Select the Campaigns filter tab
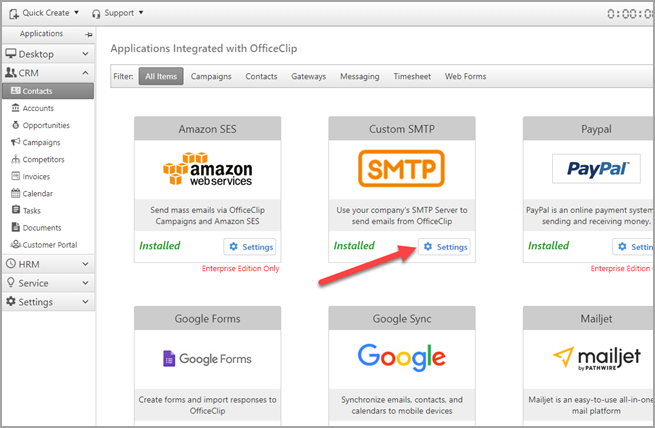Image resolution: width=655 pixels, height=428 pixels. coord(211,76)
